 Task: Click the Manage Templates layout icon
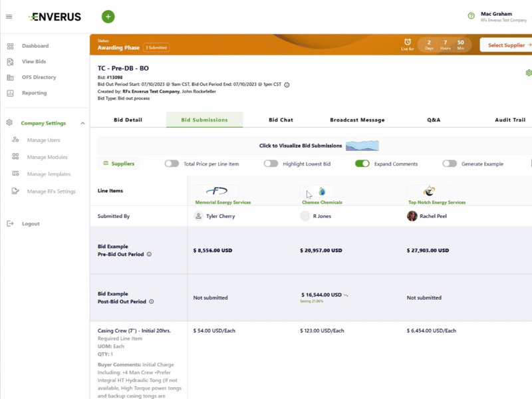(15, 174)
